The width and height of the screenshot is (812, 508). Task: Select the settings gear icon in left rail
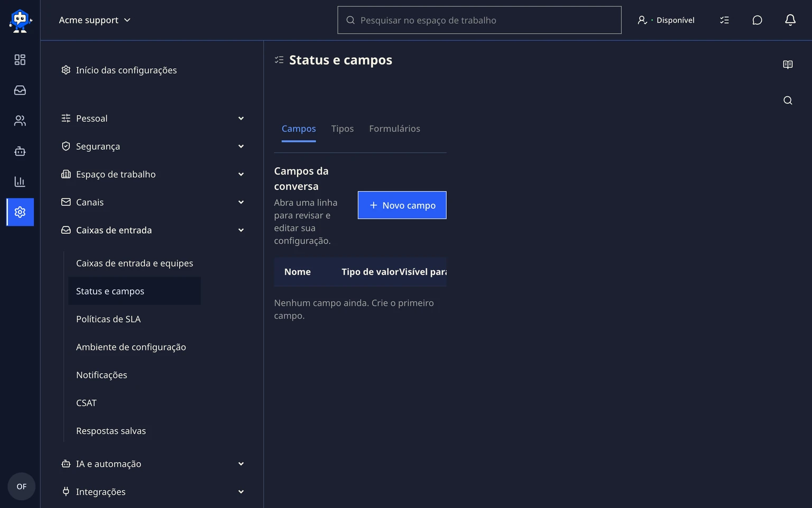pyautogui.click(x=20, y=212)
